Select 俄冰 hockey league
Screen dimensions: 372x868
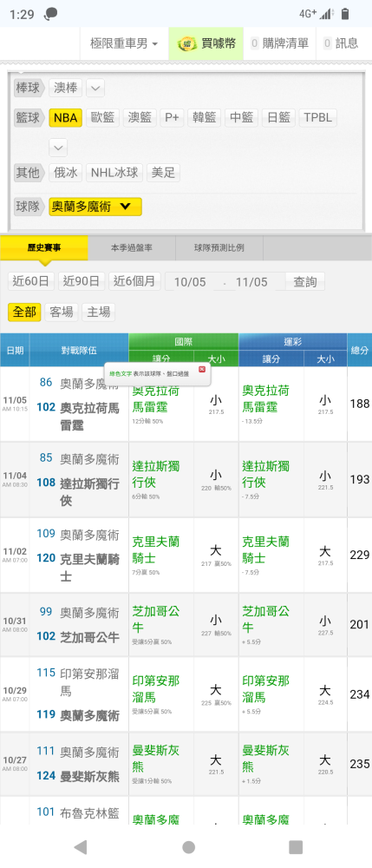[66, 173]
